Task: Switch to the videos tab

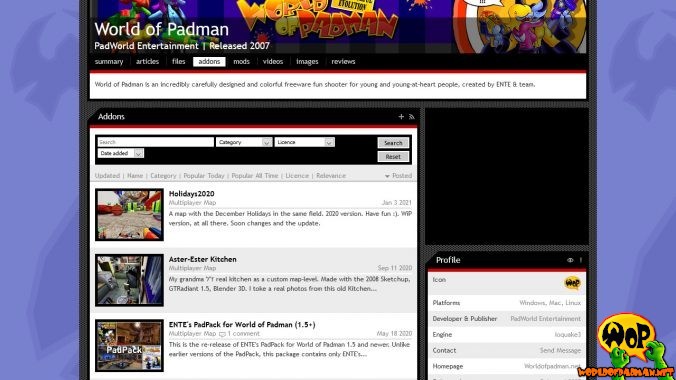Action: click(273, 62)
